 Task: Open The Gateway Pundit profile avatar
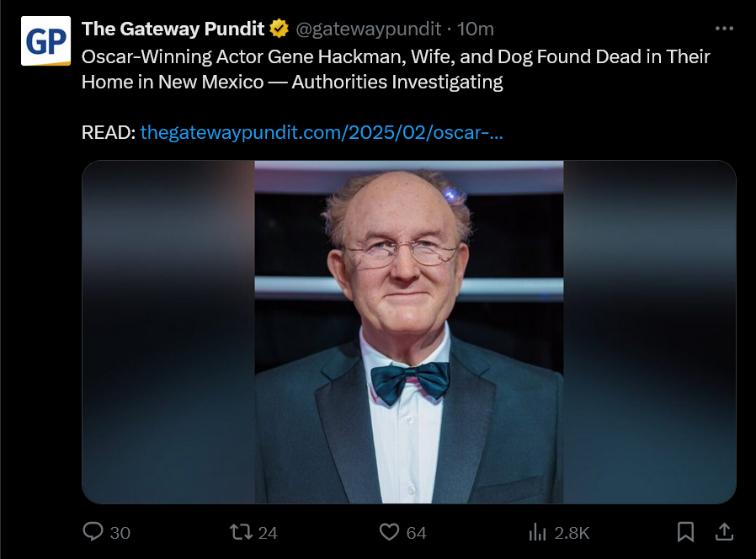[46, 41]
